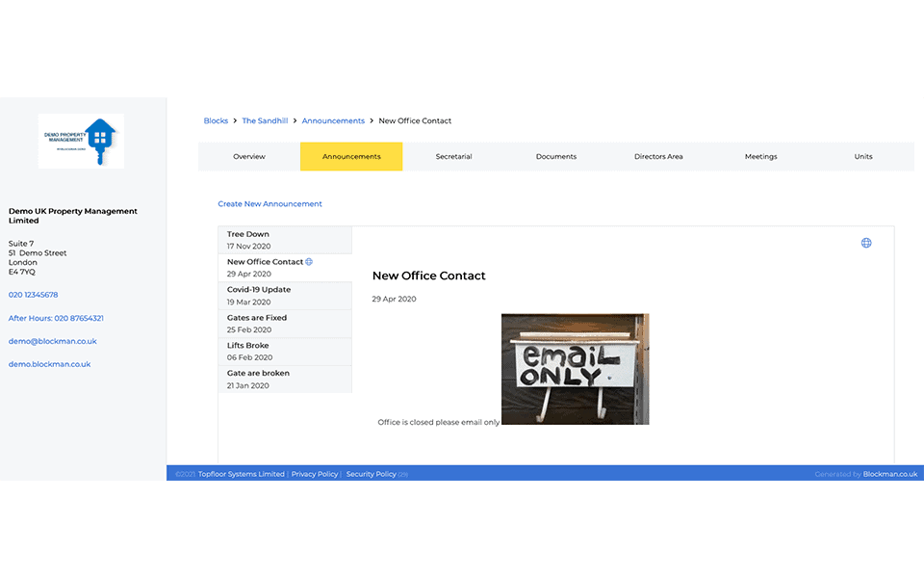
Task: Click globe icon beside New Office Contact item
Action: point(309,262)
